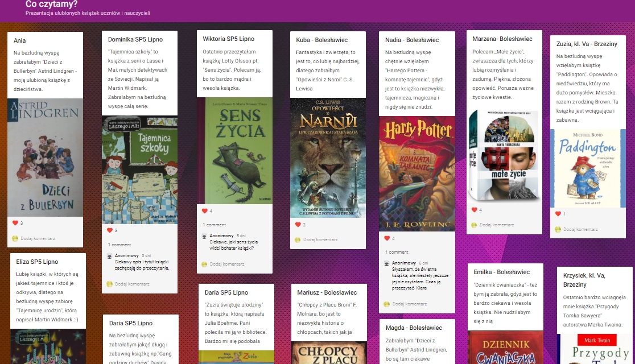
Task: Click 1 comment label on Dominika's post
Action: [x=119, y=245]
